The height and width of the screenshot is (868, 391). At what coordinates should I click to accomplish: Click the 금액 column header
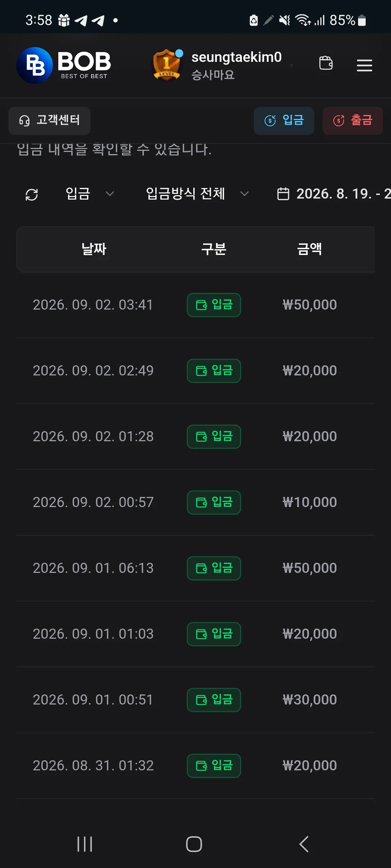click(x=310, y=249)
